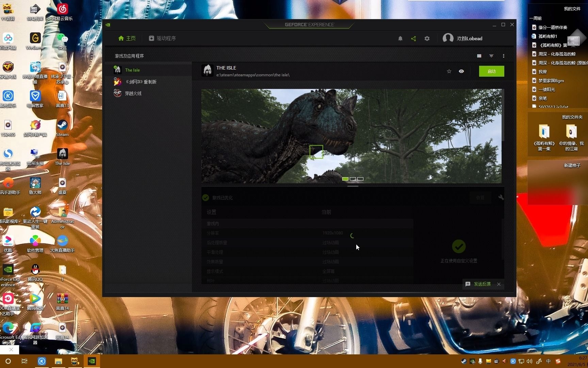Open 喜鹿13 document on desktop

point(62,99)
